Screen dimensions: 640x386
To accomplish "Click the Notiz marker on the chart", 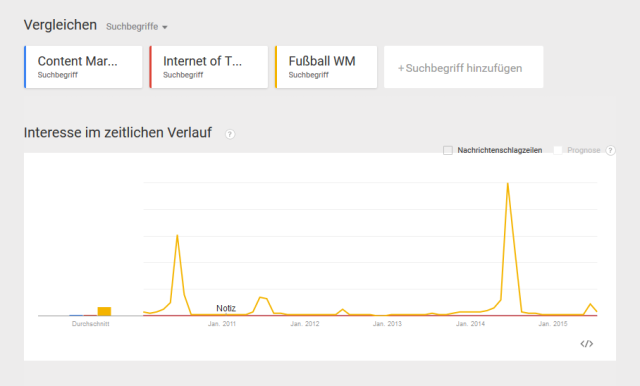I will [x=226, y=308].
